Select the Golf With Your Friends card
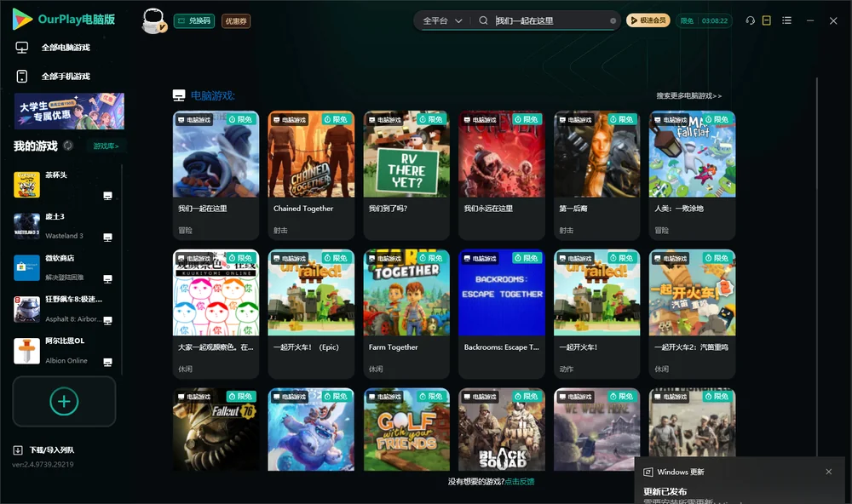 (x=406, y=429)
